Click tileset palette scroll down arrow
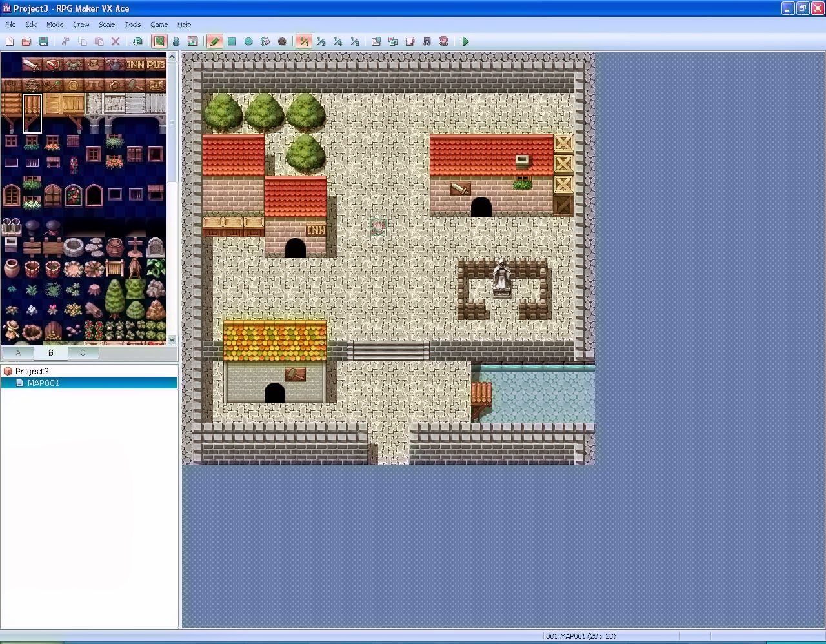The image size is (826, 644). pos(172,339)
